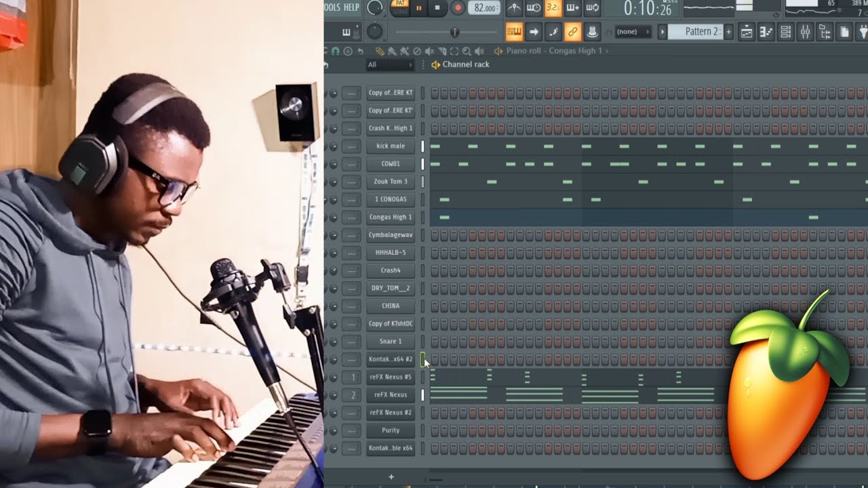Image resolution: width=868 pixels, height=488 pixels.
Task: Select the piano roll zoom magnifier tool
Action: pyautogui.click(x=467, y=51)
